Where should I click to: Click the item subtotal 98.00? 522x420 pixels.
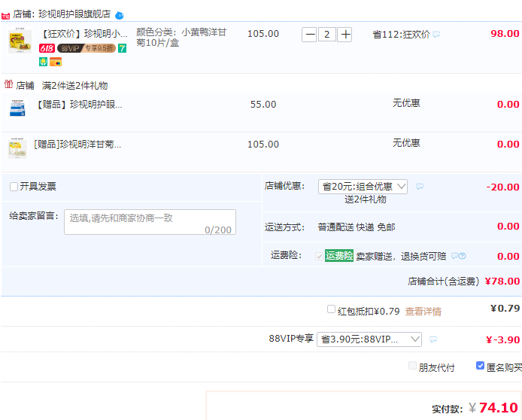coord(505,34)
